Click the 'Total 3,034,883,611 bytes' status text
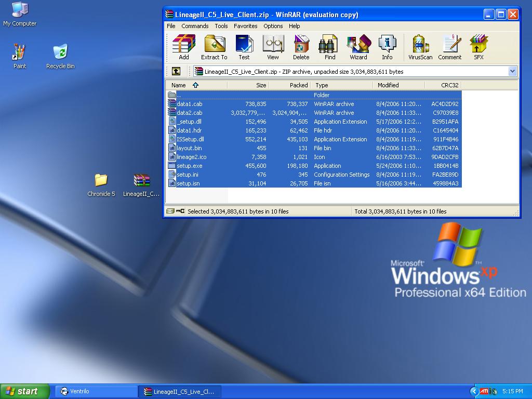This screenshot has height=399, width=532. pyautogui.click(x=401, y=211)
